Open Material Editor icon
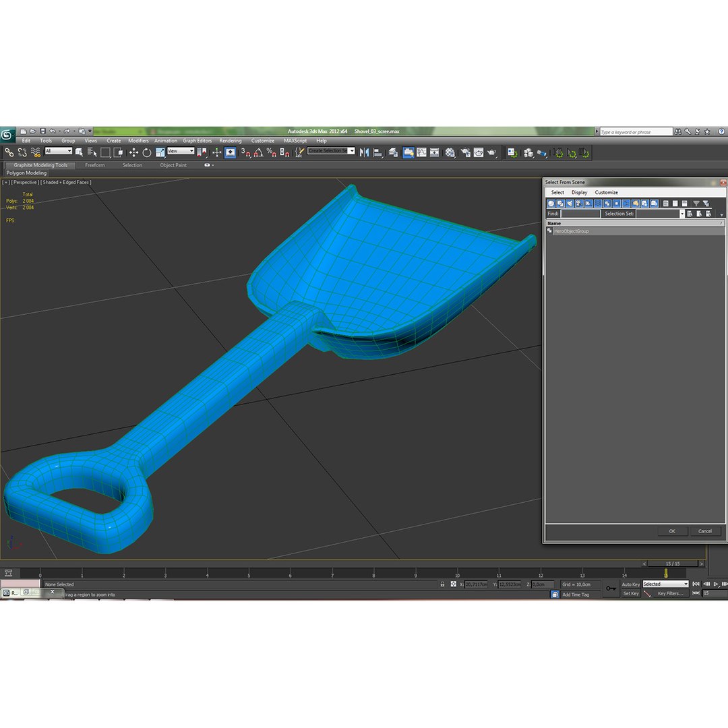This screenshot has height=728, width=728. click(450, 152)
